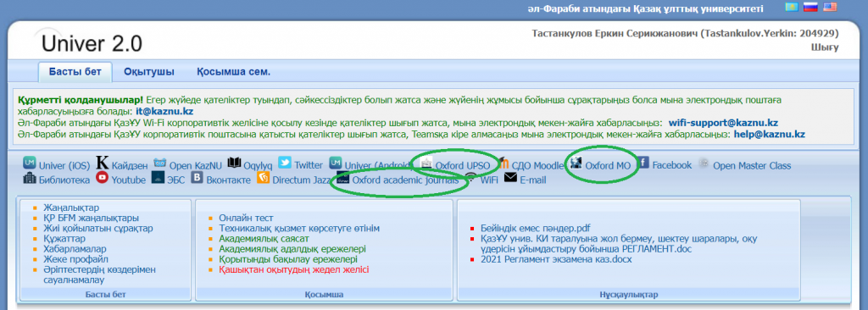This screenshot has height=310, width=868.
Task: Select the Басты бет tab
Action: 75,72
